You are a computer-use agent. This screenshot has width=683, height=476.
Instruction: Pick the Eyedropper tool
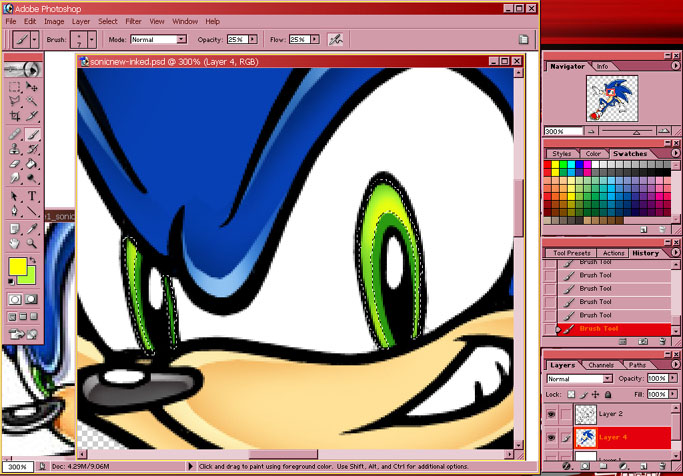(32, 229)
